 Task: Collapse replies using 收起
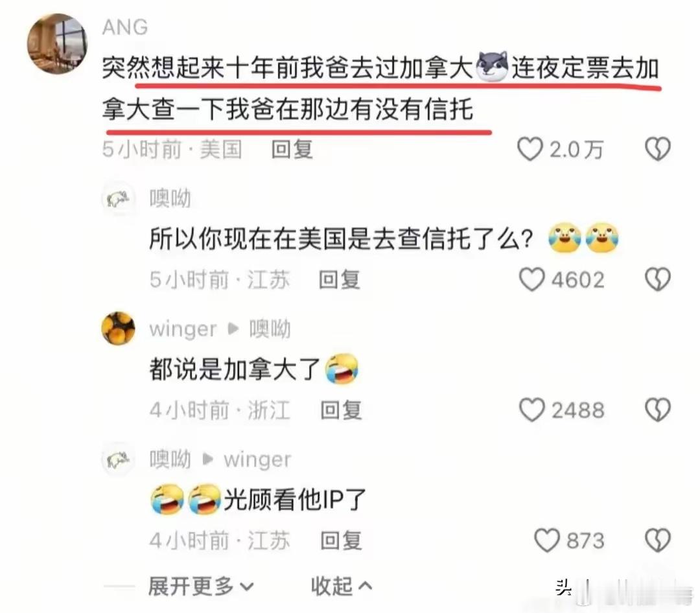point(341,586)
